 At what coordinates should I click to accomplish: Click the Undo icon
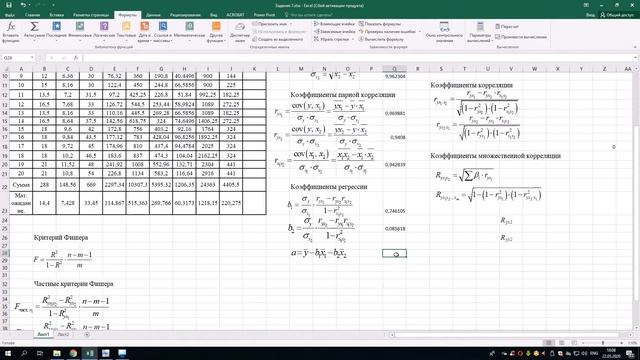23,5
